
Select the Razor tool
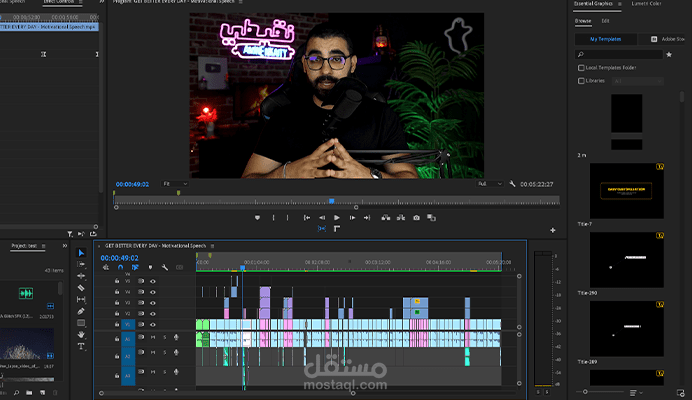(81, 288)
